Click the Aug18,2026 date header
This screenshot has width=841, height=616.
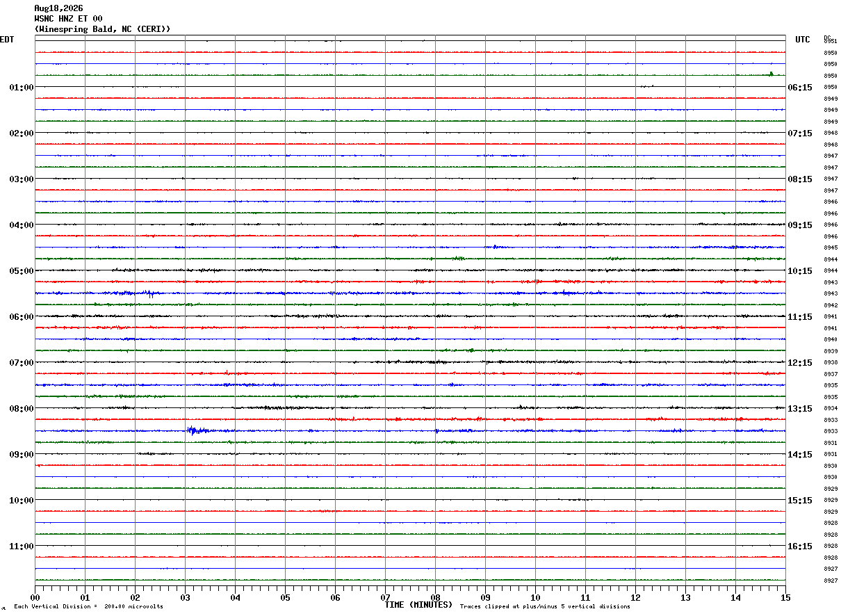coord(58,8)
